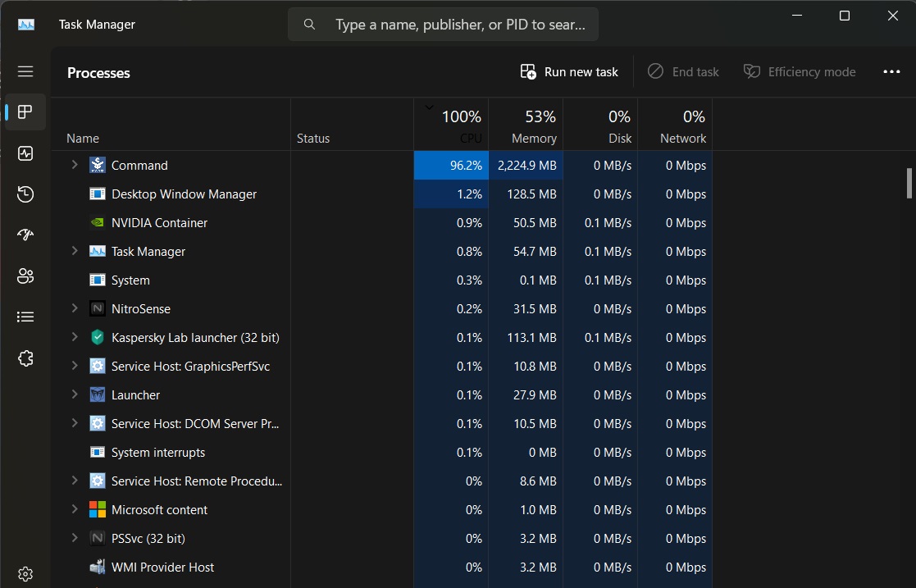
Task: Click the Command process icon
Action: pos(98,165)
